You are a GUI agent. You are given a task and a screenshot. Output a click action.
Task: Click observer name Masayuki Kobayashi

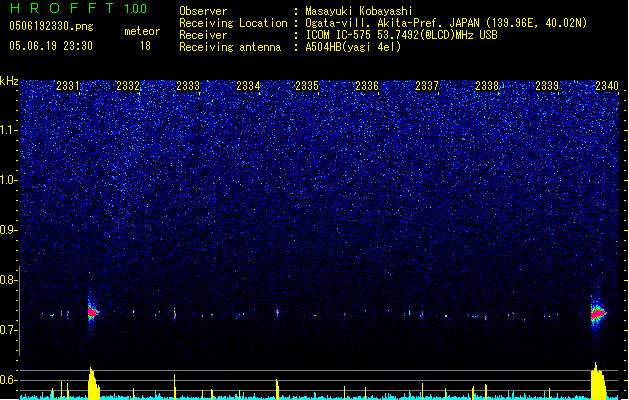click(x=359, y=11)
